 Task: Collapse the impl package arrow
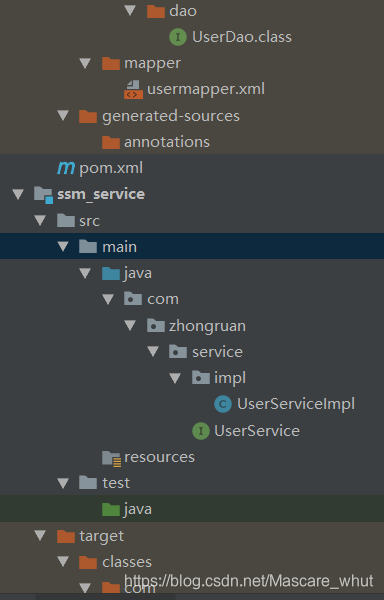[x=175, y=378]
